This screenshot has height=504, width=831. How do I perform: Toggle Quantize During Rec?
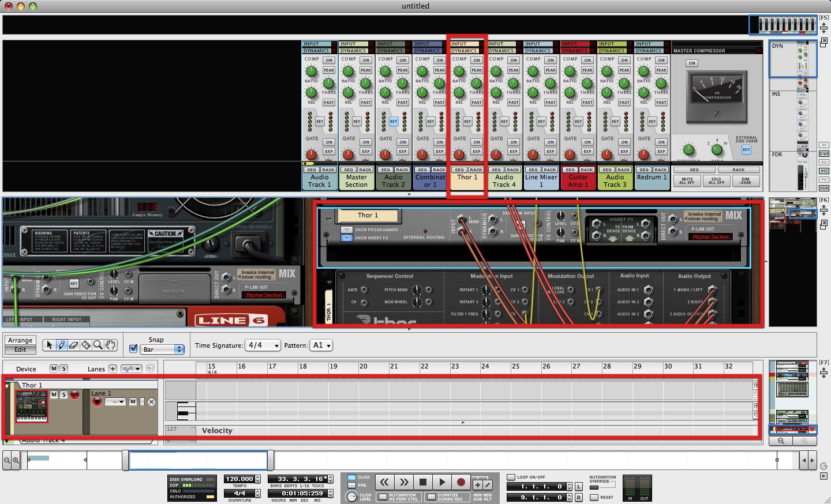coord(431,497)
